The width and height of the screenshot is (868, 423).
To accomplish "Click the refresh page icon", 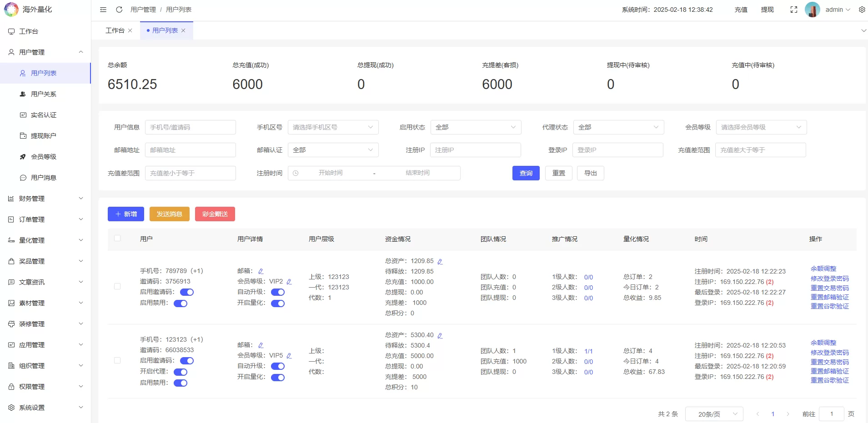I will (x=119, y=10).
